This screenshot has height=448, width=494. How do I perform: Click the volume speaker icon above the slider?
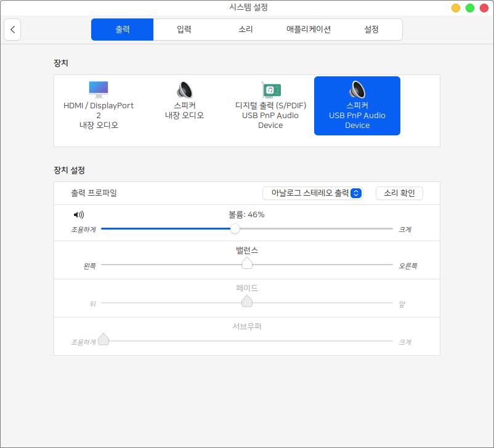78,215
